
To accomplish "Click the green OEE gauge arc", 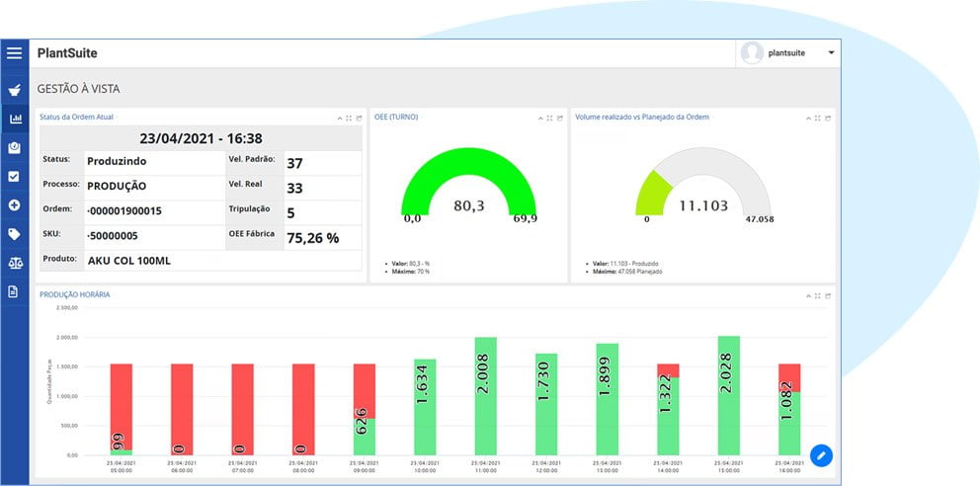I will tap(468, 160).
